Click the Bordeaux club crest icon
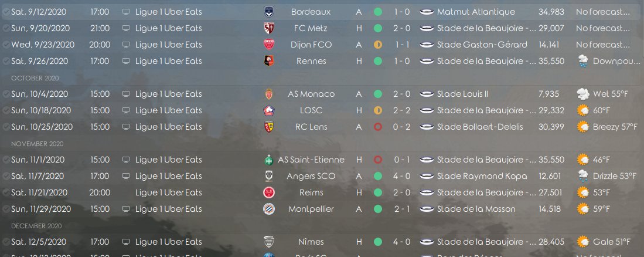This screenshot has width=644, height=257. pyautogui.click(x=269, y=12)
